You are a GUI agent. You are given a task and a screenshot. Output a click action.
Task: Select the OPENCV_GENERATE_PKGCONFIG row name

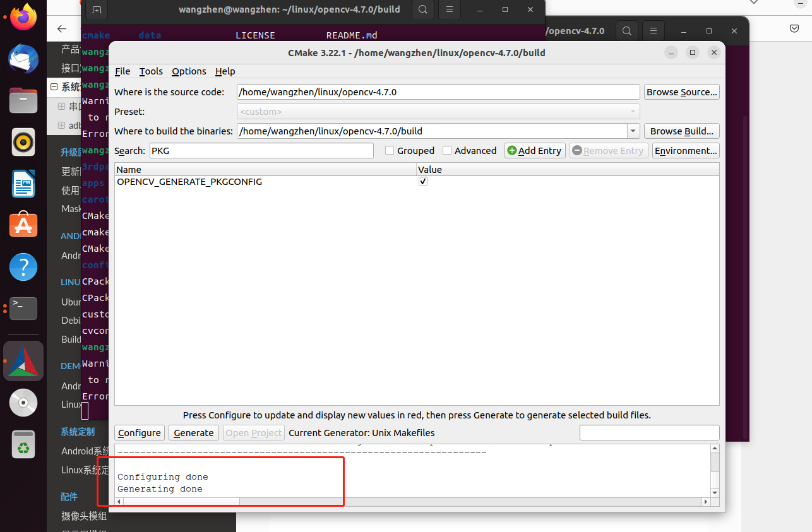point(189,181)
